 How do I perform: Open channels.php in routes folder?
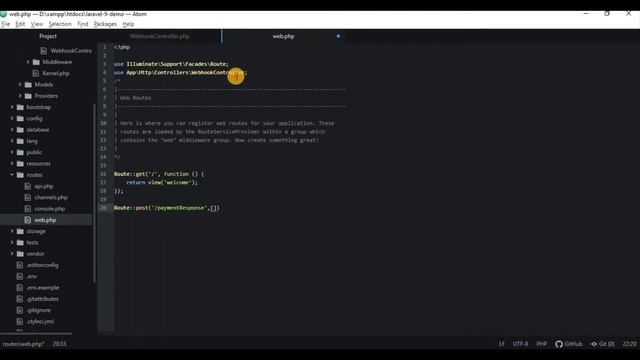(x=51, y=198)
